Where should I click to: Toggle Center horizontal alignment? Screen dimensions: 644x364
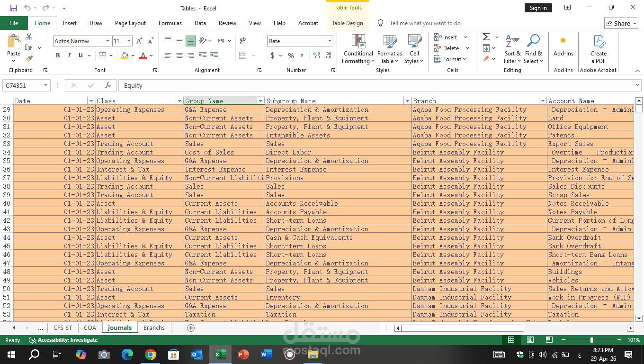179,55
